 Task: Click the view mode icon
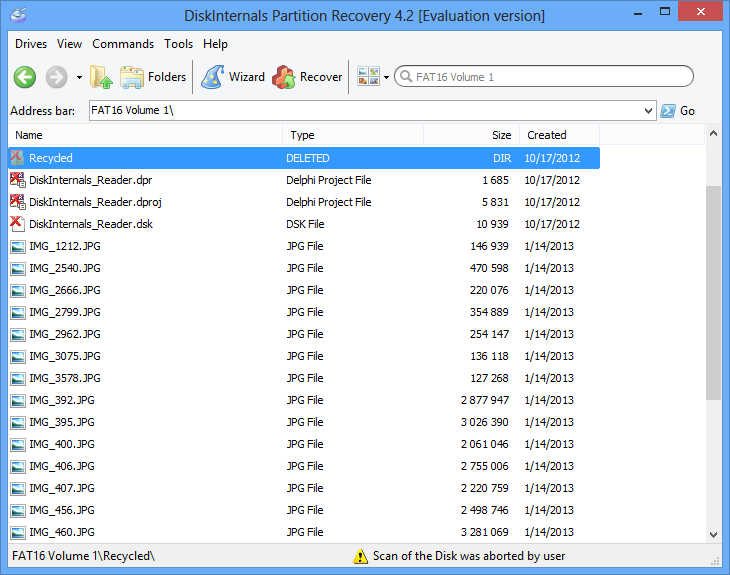coord(367,77)
